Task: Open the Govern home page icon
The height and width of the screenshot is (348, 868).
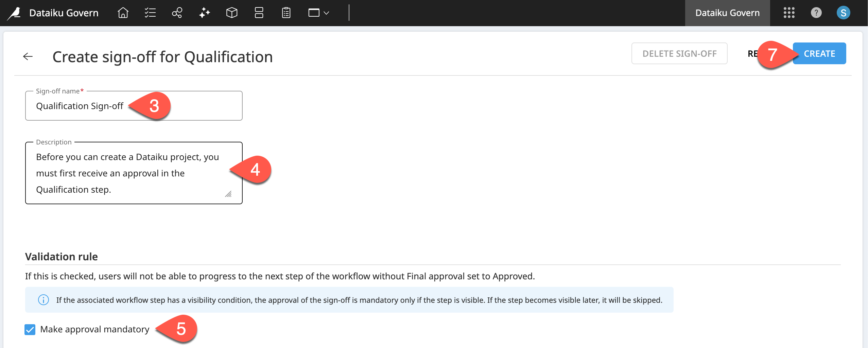Action: click(x=122, y=13)
